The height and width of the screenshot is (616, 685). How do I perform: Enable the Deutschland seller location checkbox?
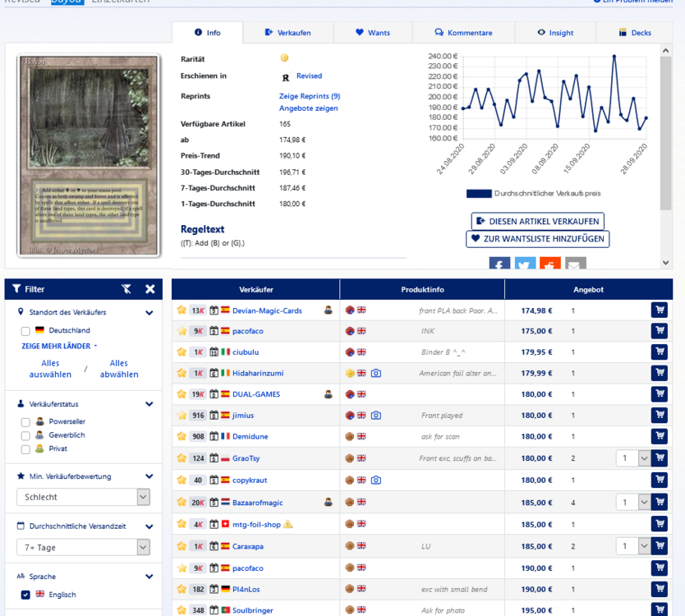25,330
